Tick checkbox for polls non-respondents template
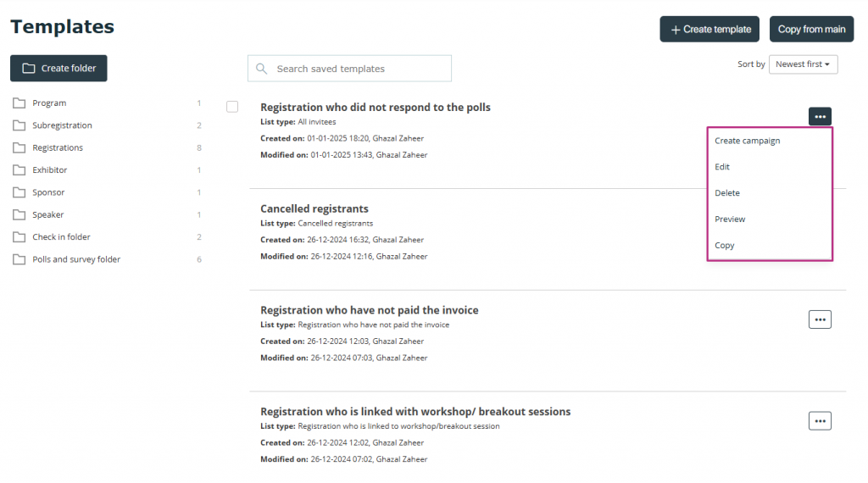 point(232,107)
